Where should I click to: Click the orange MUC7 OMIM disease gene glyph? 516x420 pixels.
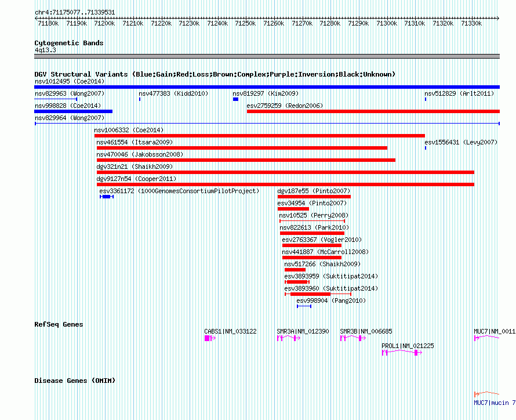(x=486, y=394)
